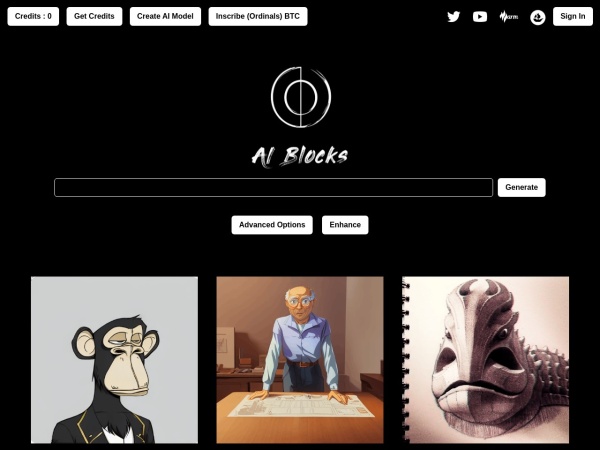Click the Get Credits button
This screenshot has height=450, width=600.
(x=94, y=16)
